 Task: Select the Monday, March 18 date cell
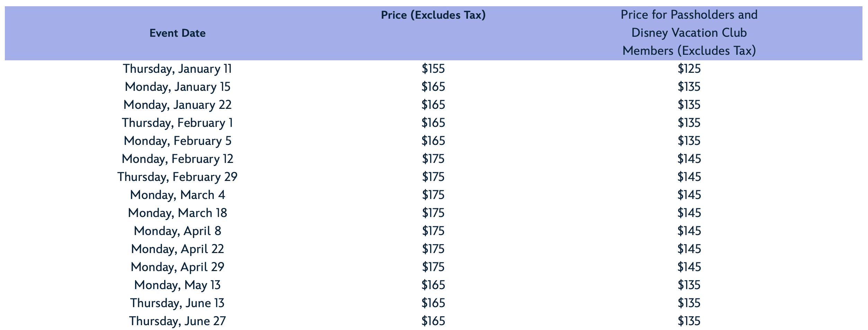click(177, 213)
